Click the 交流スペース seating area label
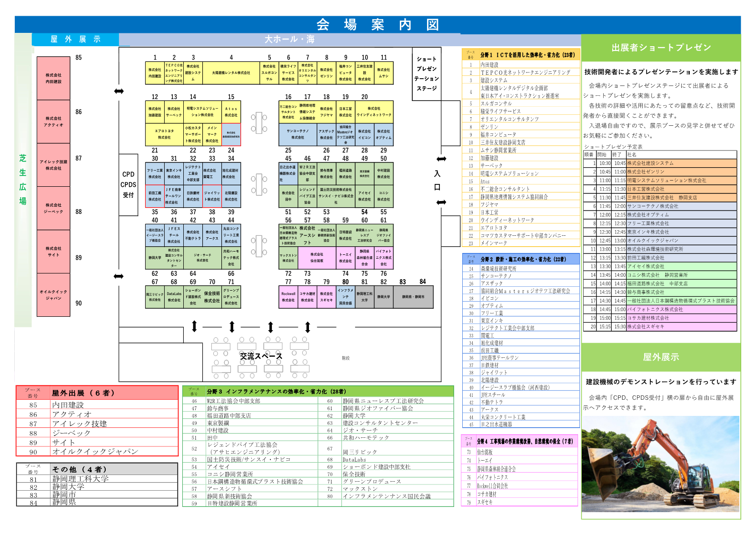This screenshot has height=535, width=756. pyautogui.click(x=261, y=356)
